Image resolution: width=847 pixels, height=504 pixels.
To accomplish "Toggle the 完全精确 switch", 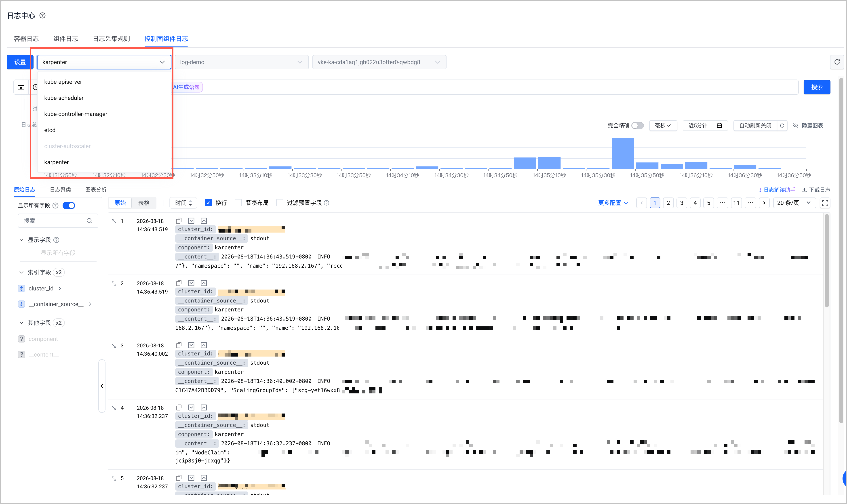I will point(637,126).
